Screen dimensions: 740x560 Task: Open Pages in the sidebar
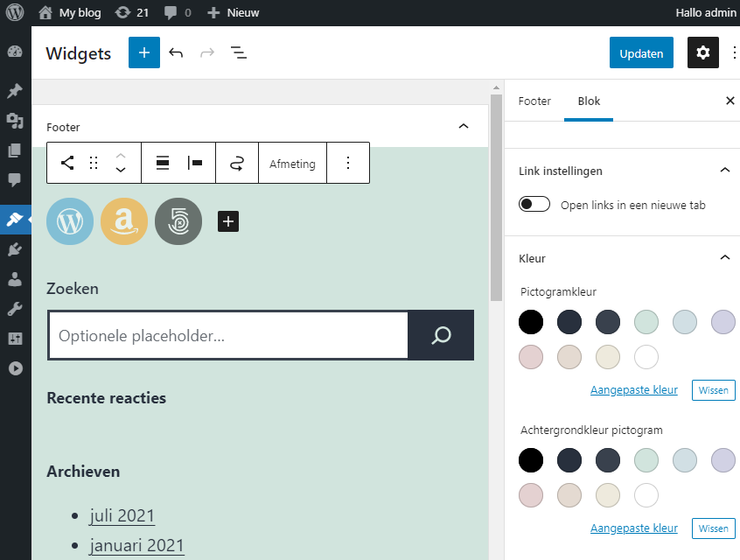point(15,150)
